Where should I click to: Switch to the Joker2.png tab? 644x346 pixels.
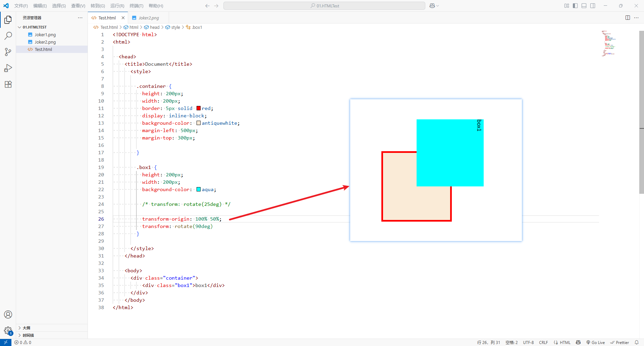tap(149, 18)
